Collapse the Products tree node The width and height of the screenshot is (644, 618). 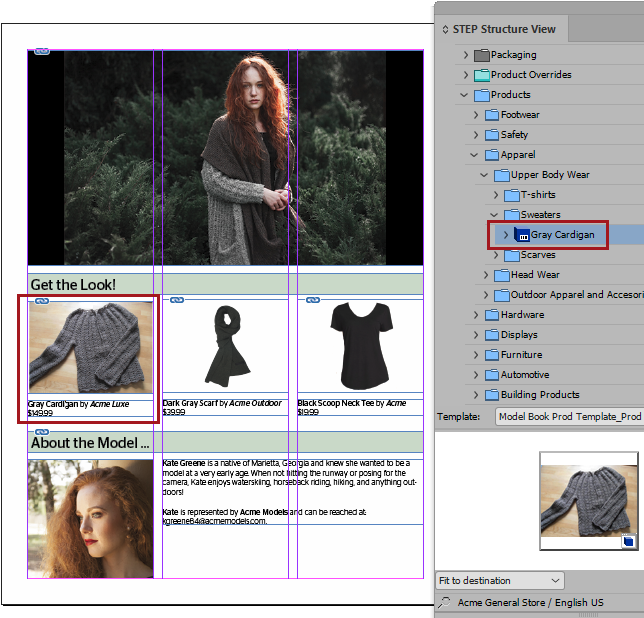coord(465,95)
